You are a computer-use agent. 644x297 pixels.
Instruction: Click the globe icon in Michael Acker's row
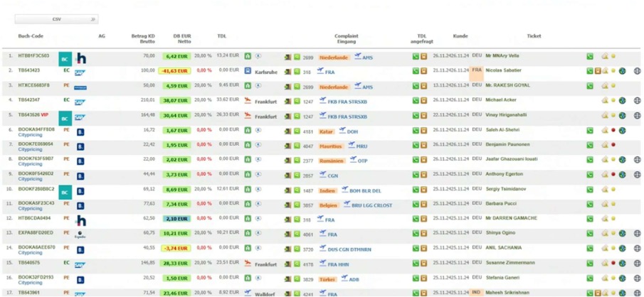pos(623,100)
